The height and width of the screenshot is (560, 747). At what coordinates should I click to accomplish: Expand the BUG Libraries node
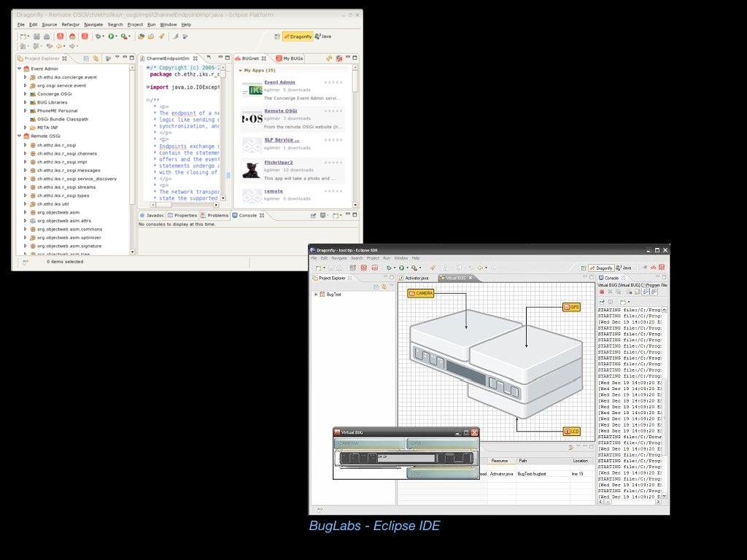pos(26,102)
